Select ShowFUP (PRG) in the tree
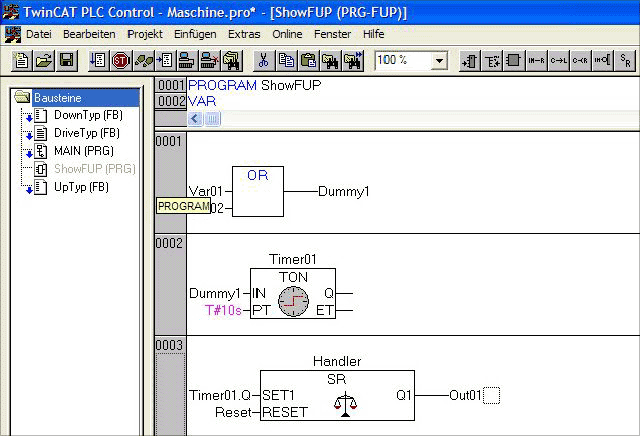The height and width of the screenshot is (436, 640). coord(95,169)
